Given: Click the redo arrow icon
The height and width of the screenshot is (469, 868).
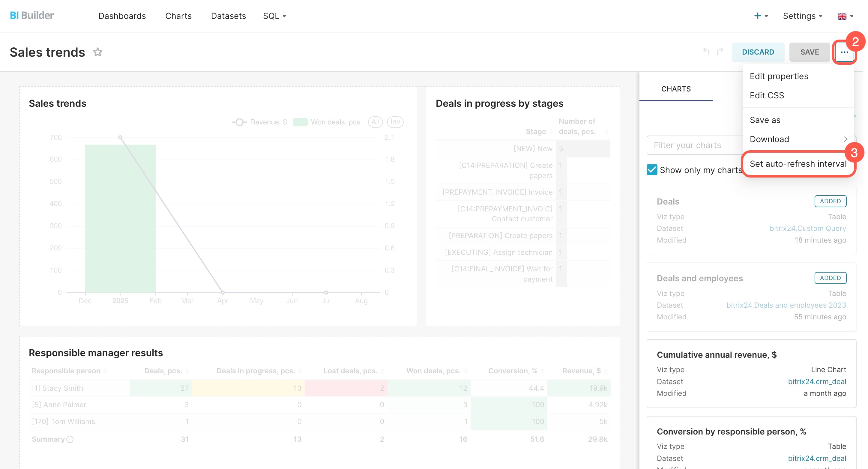Looking at the screenshot, I should (x=720, y=52).
